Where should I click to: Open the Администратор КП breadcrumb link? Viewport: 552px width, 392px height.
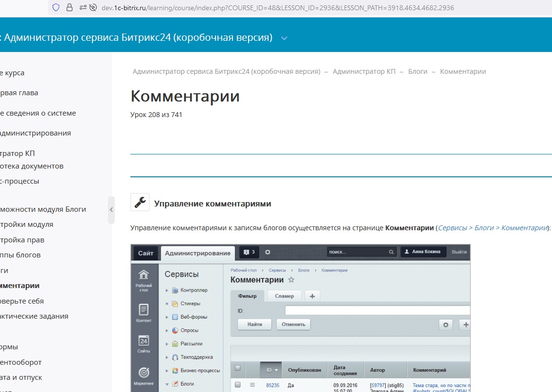click(x=364, y=71)
